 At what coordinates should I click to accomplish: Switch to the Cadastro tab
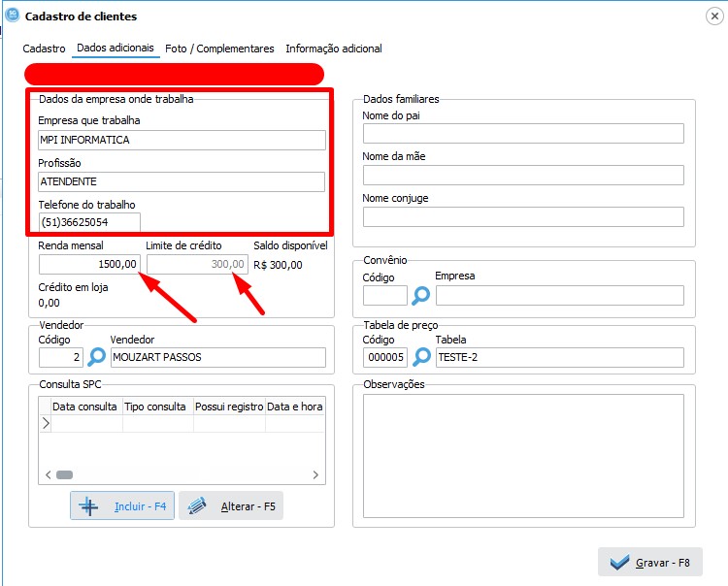[x=45, y=49]
